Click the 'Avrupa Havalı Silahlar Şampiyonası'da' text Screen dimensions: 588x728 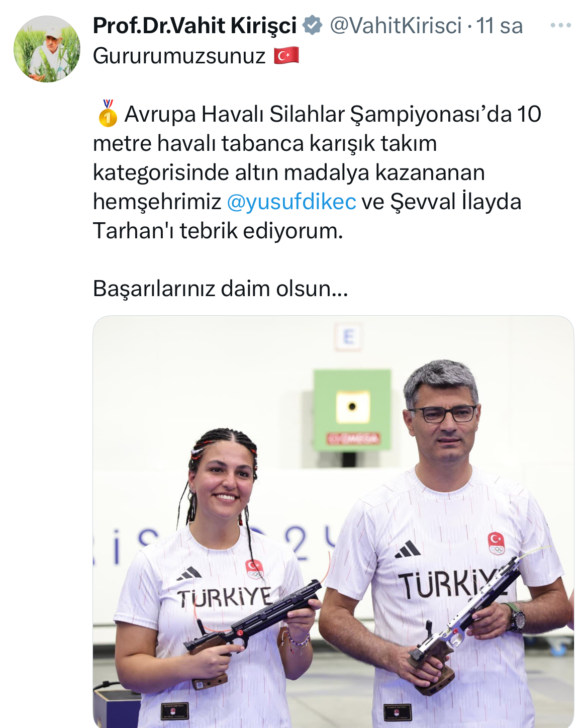pyautogui.click(x=318, y=114)
